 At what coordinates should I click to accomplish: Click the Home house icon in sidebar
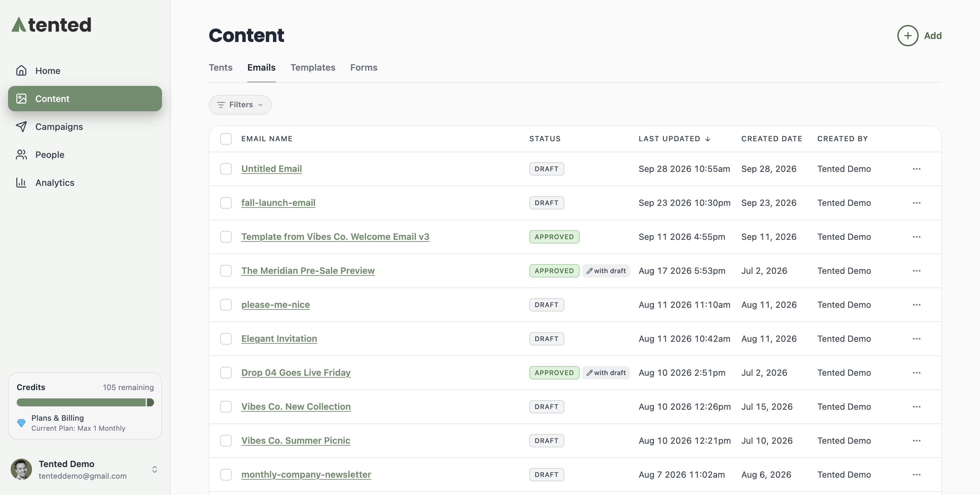21,70
